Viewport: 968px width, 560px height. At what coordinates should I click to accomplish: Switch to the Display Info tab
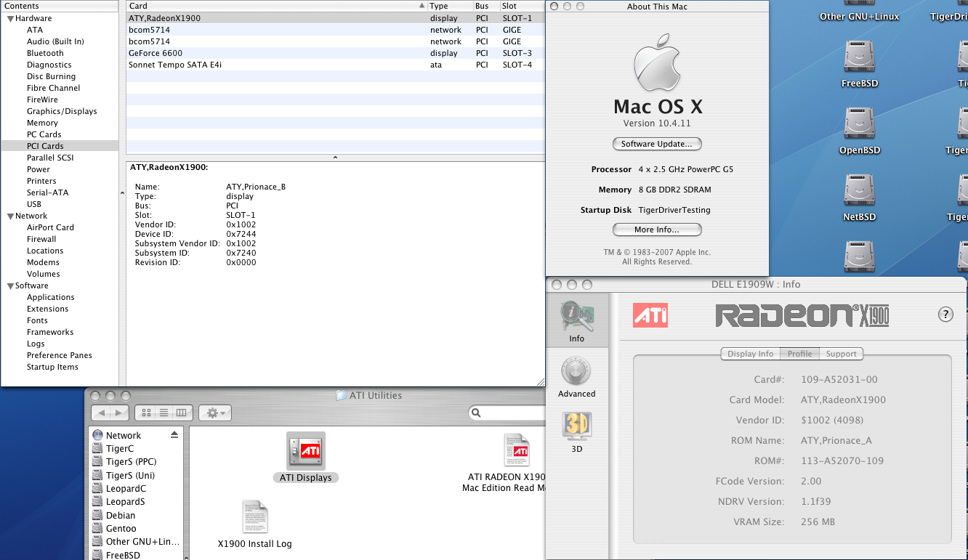(750, 354)
